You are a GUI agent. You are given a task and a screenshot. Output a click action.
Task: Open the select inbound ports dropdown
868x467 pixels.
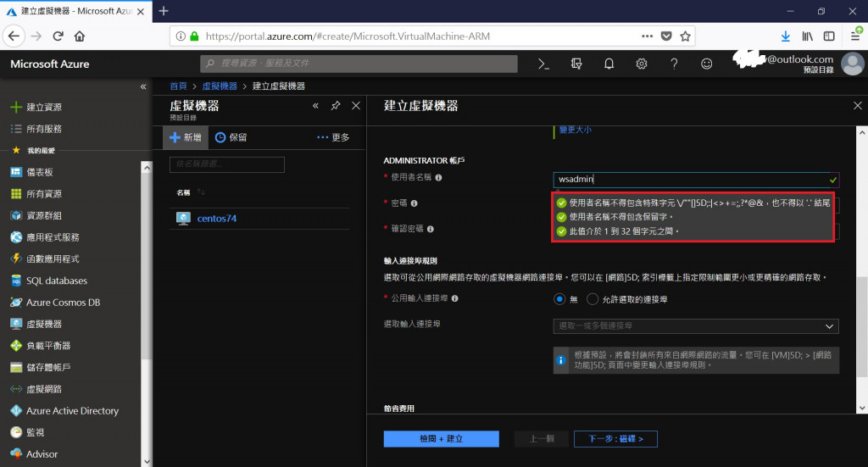[x=696, y=326]
